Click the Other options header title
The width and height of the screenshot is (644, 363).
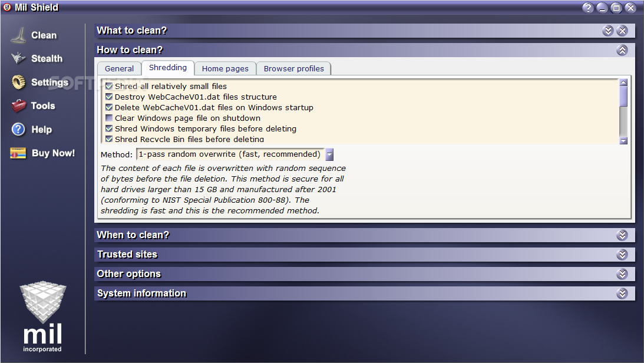coord(129,274)
